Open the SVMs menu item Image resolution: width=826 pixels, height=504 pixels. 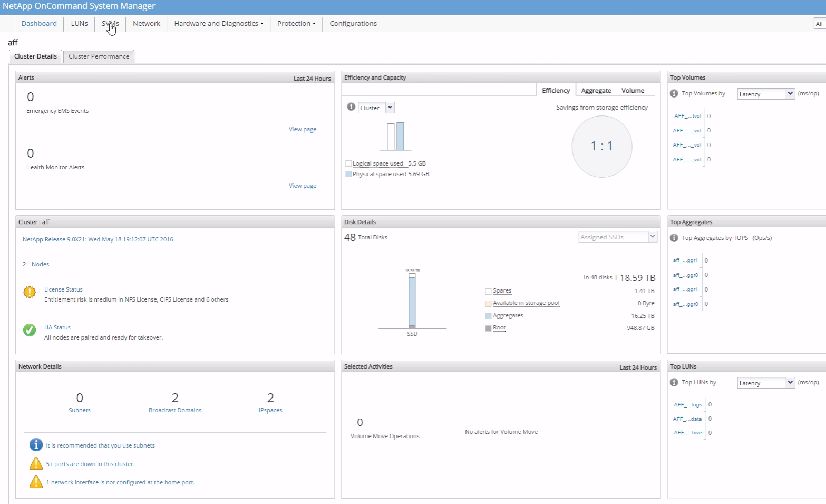pyautogui.click(x=110, y=24)
